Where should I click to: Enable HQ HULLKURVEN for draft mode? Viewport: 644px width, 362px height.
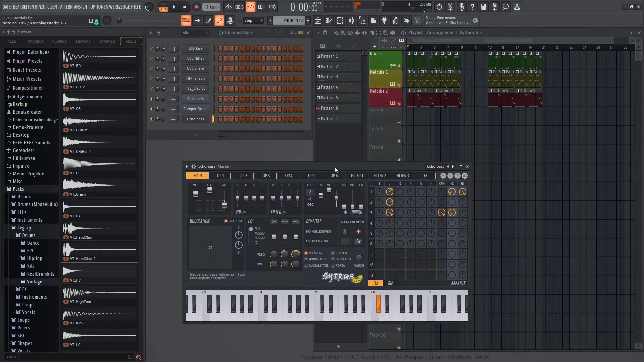point(345,232)
